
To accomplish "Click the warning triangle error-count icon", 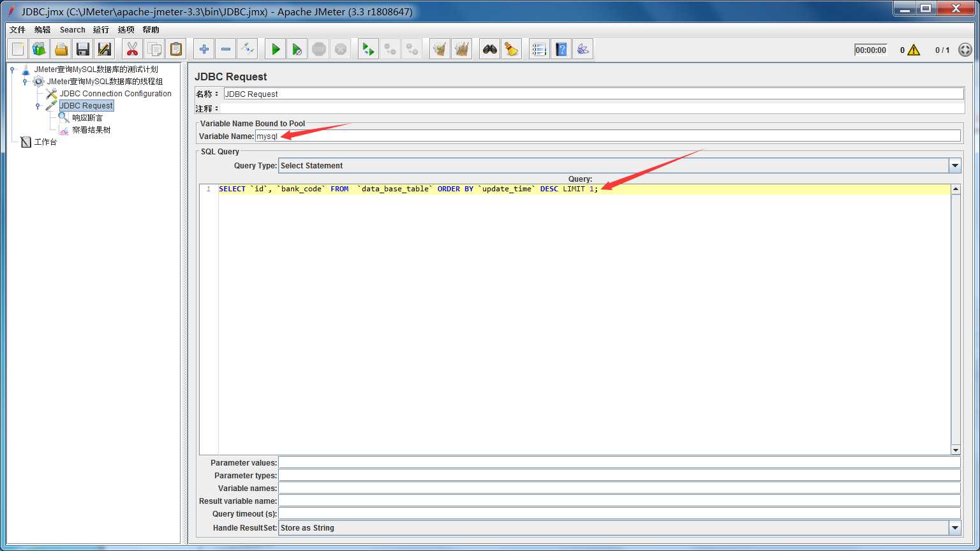I will (914, 50).
